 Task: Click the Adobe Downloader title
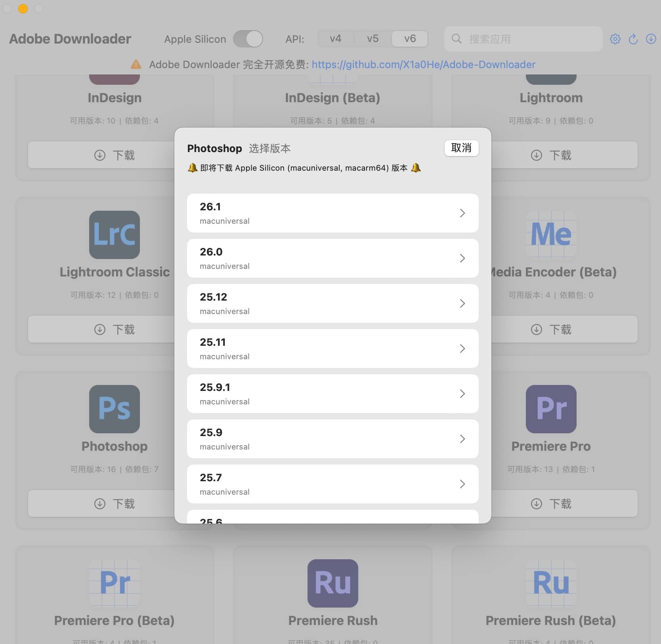70,38
